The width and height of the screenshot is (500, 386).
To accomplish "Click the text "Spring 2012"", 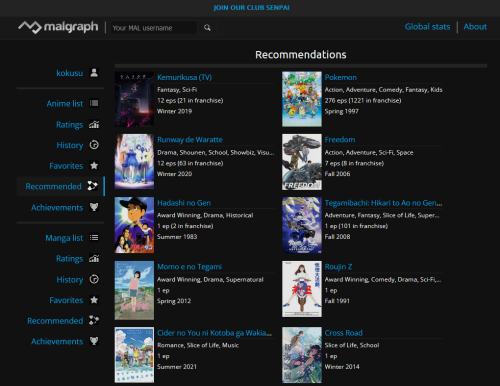I will pos(174,301).
